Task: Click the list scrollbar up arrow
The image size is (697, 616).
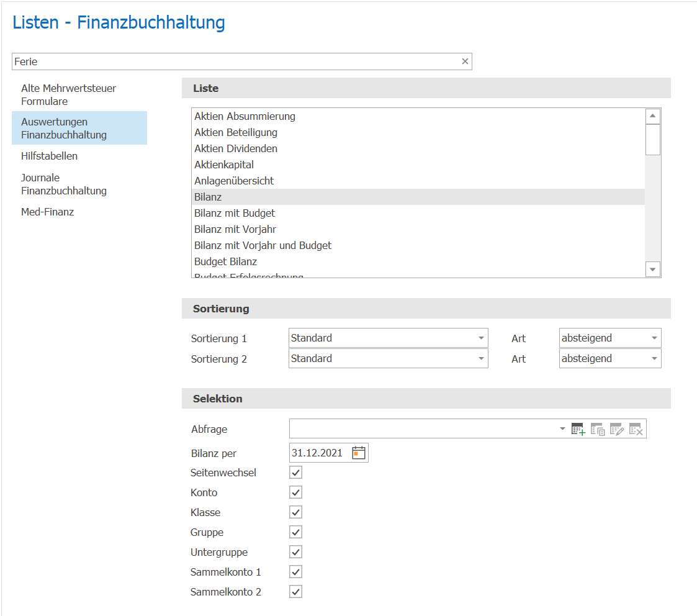Action: pyautogui.click(x=652, y=116)
